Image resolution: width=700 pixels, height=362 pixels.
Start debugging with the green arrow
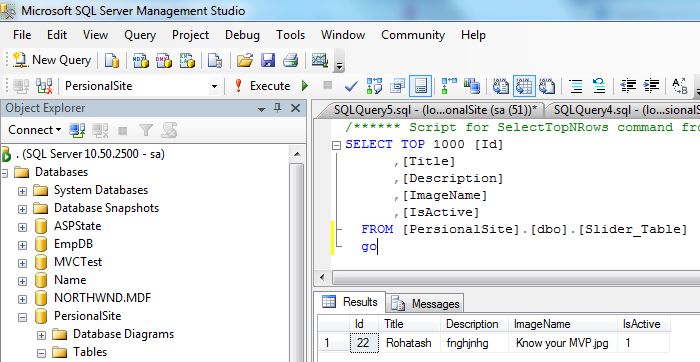305,86
